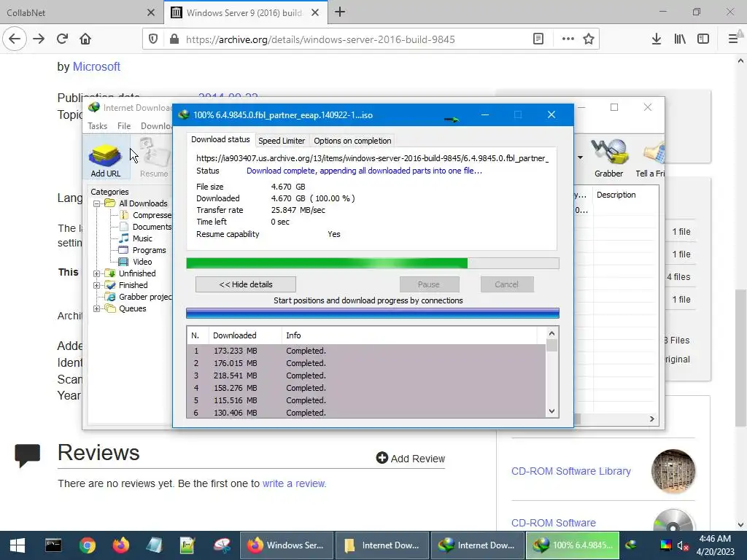This screenshot has height=560, width=747.
Task: Open the File menu in IDM
Action: [x=124, y=125]
